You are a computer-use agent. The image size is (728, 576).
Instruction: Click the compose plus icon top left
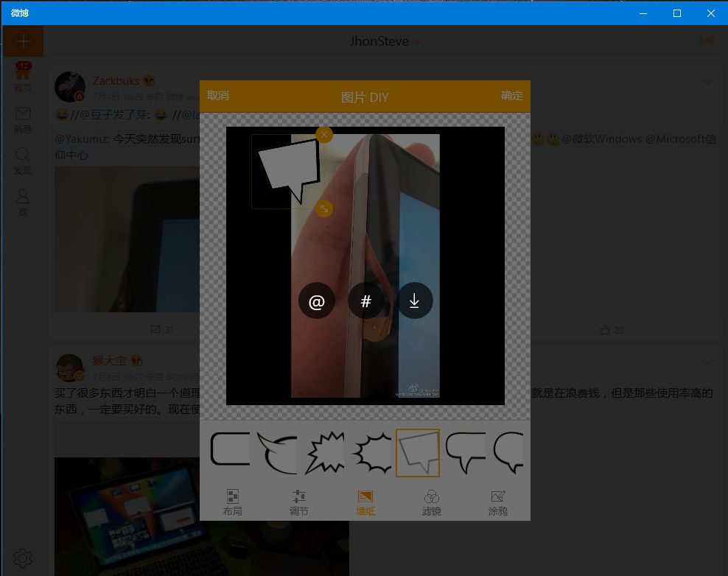(22, 41)
